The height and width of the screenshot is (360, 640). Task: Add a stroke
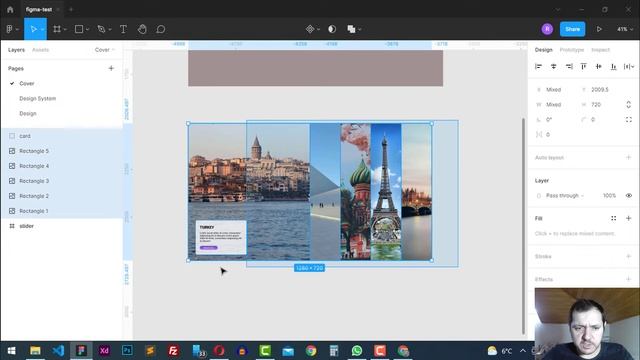[629, 256]
